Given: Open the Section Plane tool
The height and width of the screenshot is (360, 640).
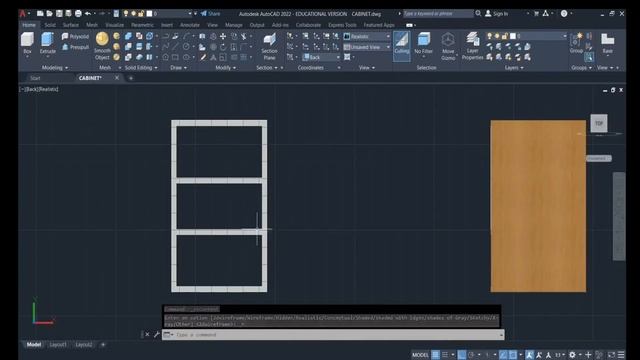Looking at the screenshot, I should pos(269,47).
